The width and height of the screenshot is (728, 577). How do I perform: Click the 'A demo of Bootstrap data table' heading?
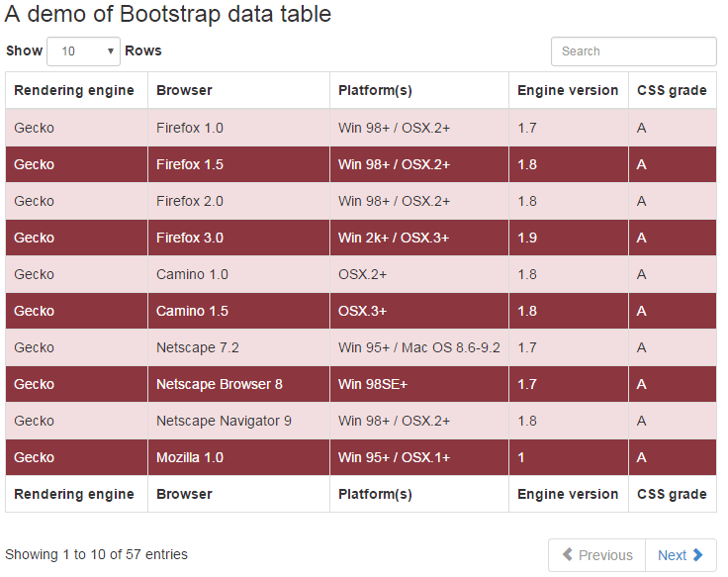pos(167,14)
